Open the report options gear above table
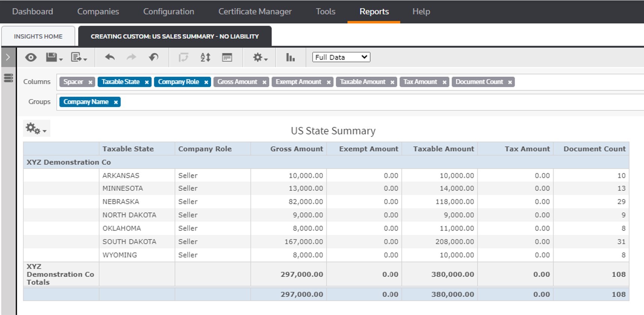644x315 pixels. [x=36, y=129]
